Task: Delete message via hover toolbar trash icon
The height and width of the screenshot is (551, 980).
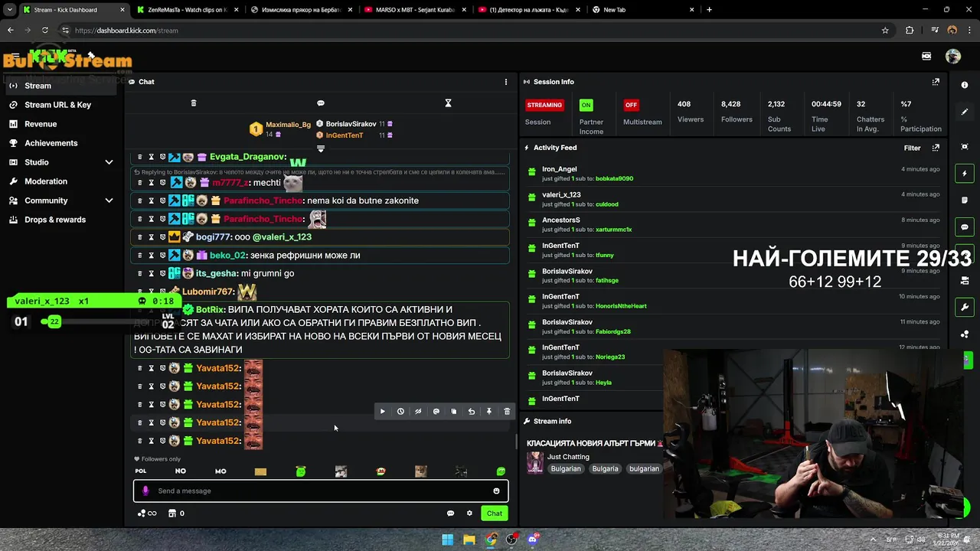Action: point(507,412)
